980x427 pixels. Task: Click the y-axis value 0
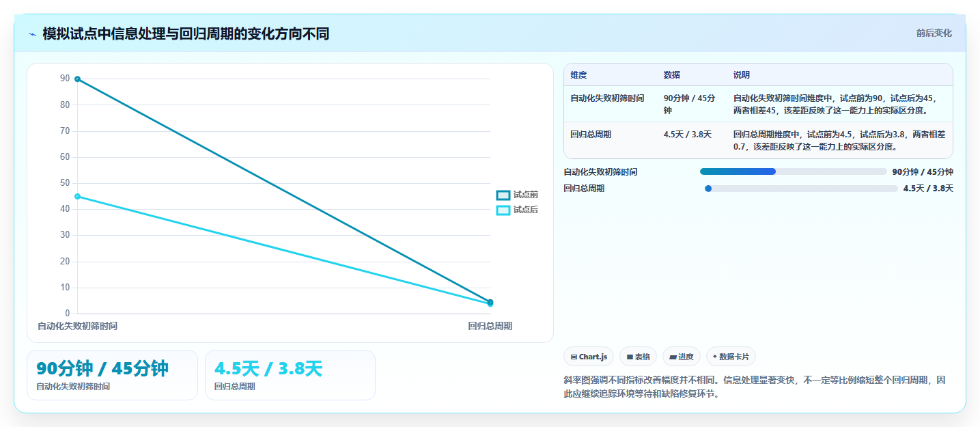coord(68,314)
